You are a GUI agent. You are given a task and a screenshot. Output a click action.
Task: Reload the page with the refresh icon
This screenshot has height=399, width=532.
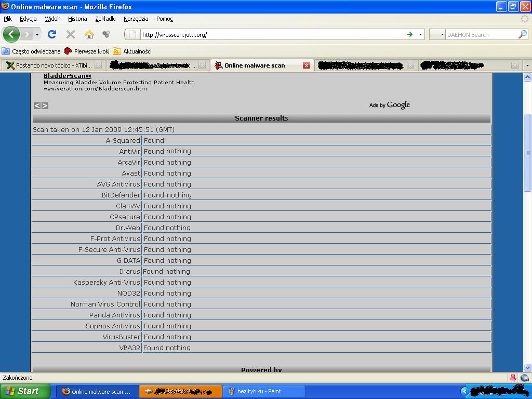[x=52, y=34]
